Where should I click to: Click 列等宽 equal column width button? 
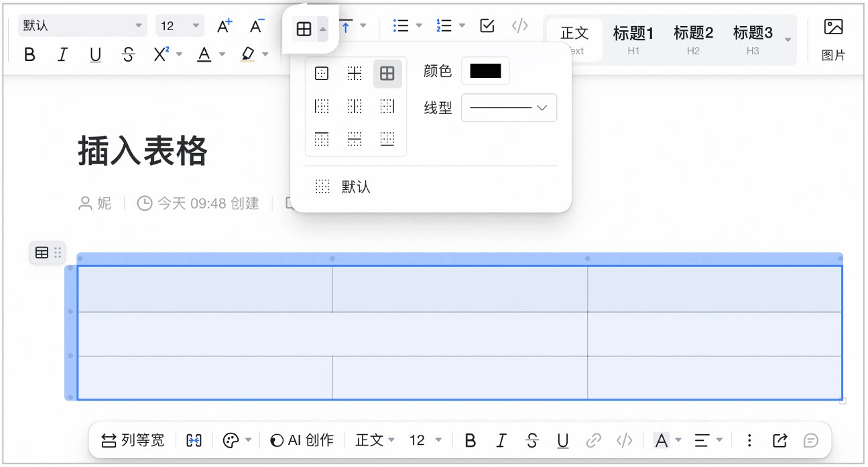(133, 440)
